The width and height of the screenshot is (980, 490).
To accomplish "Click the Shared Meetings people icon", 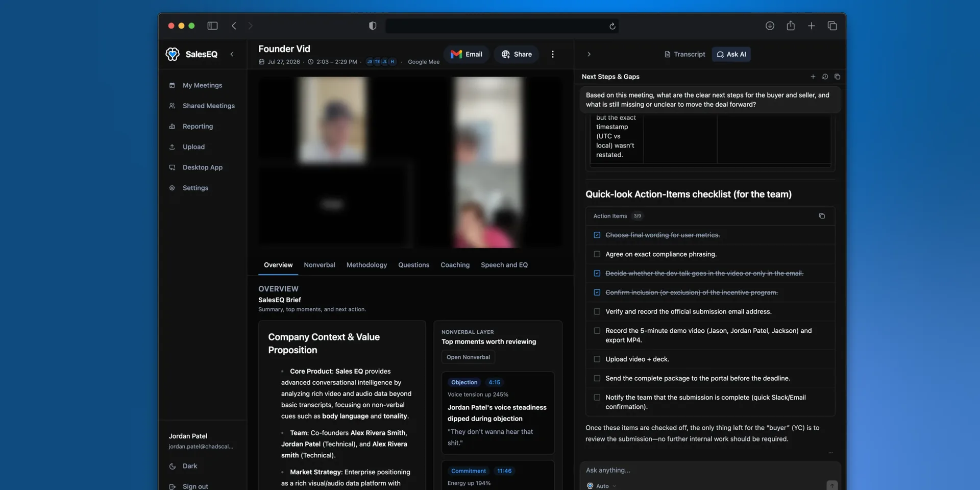I will (172, 106).
